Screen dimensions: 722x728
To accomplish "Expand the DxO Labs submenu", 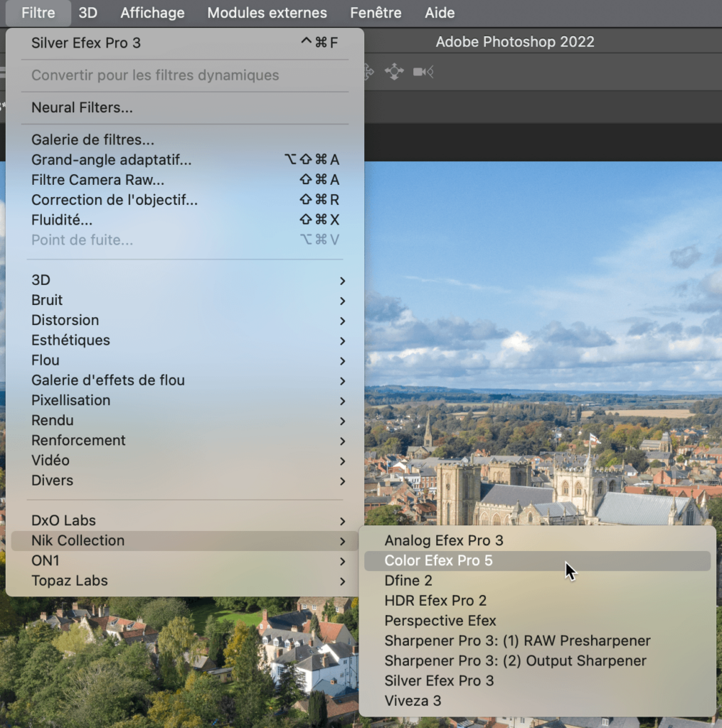I will (x=184, y=520).
